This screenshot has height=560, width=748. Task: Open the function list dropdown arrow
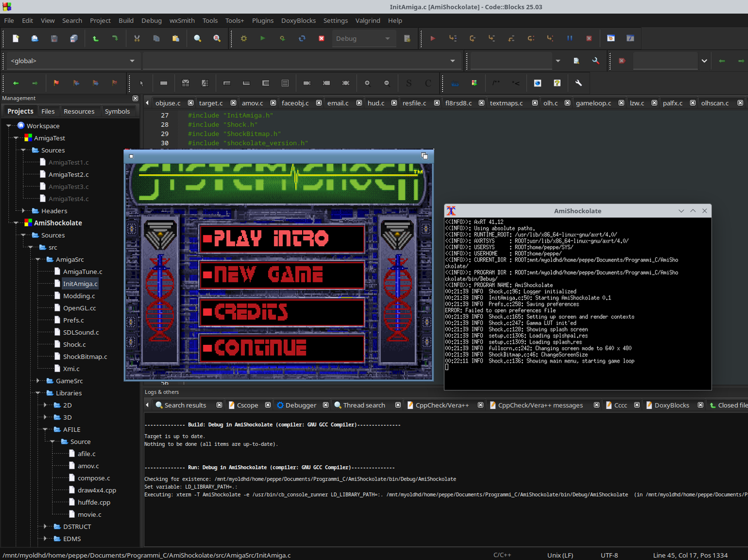coord(452,61)
